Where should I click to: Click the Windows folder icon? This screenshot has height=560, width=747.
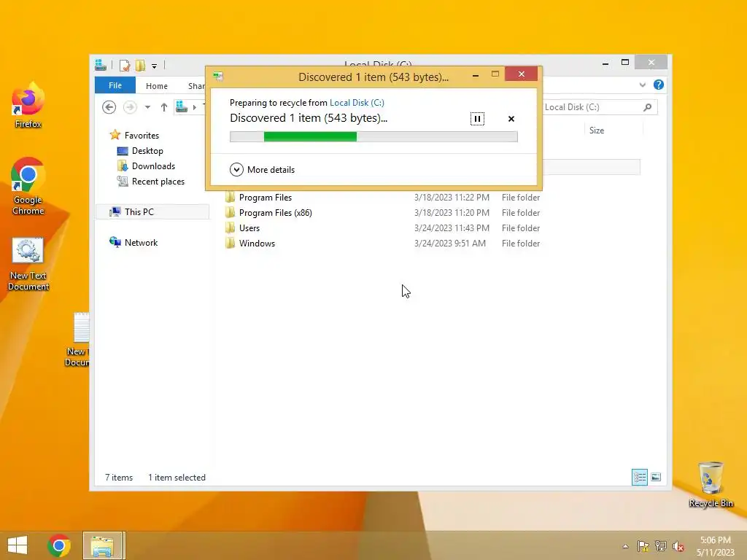point(230,243)
